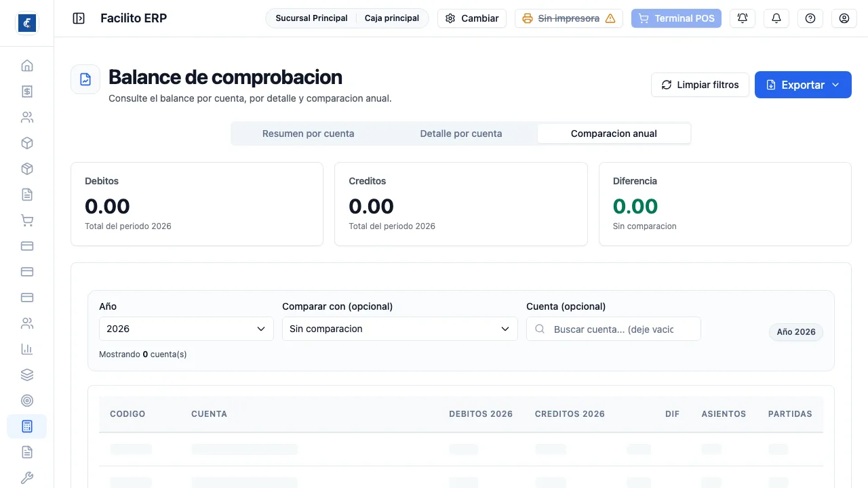Expand the Exportar dropdown button

pyautogui.click(x=803, y=85)
